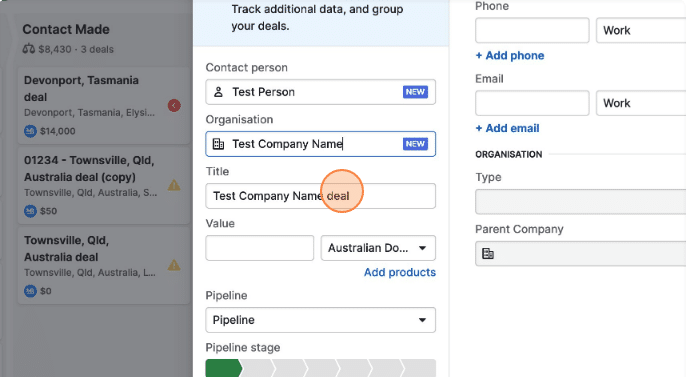Click the scales icon under Contact Made
This screenshot has height=377, width=686.
pos(29,49)
